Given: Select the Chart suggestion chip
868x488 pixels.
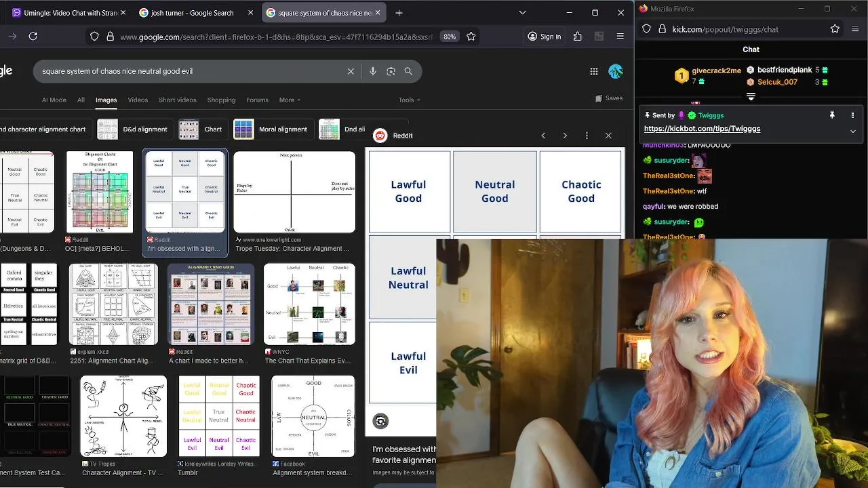Looking at the screenshot, I should pos(201,129).
